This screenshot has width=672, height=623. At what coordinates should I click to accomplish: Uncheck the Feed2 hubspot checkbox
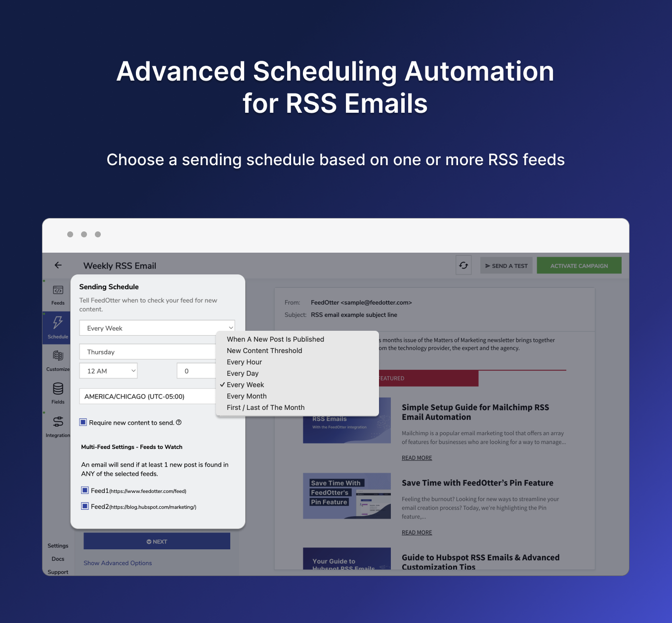(85, 506)
